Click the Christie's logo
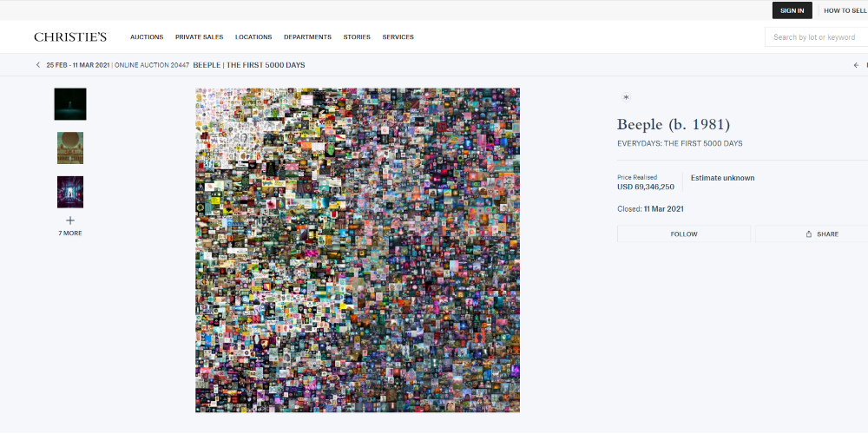Viewport: 868px width, 434px height. [x=70, y=37]
